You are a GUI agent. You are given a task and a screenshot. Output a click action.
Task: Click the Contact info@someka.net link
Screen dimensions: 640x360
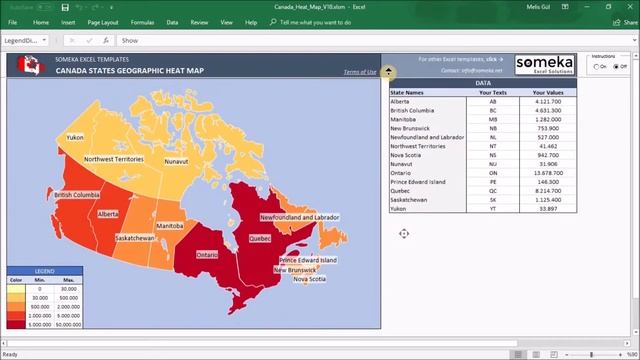point(471,70)
